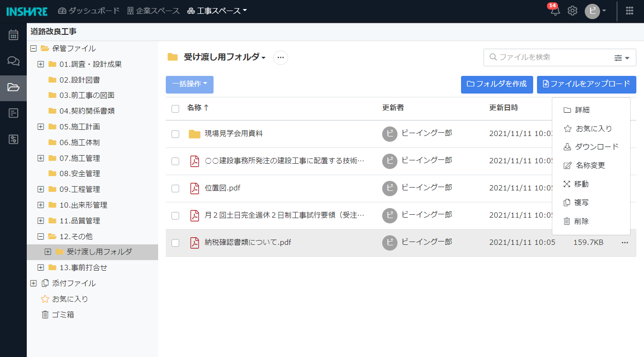This screenshot has width=644, height=357.
Task: Select 06.施工体制 in the folder tree
Action: 80,142
